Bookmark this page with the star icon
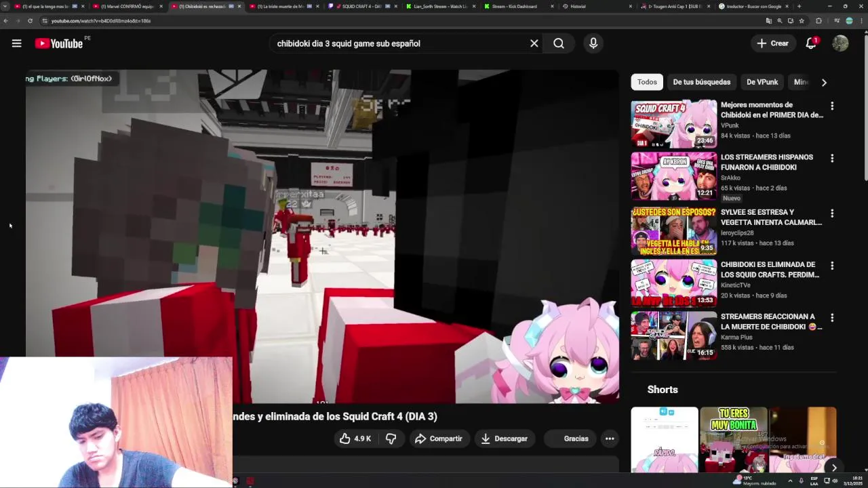The image size is (868, 488). tap(802, 21)
